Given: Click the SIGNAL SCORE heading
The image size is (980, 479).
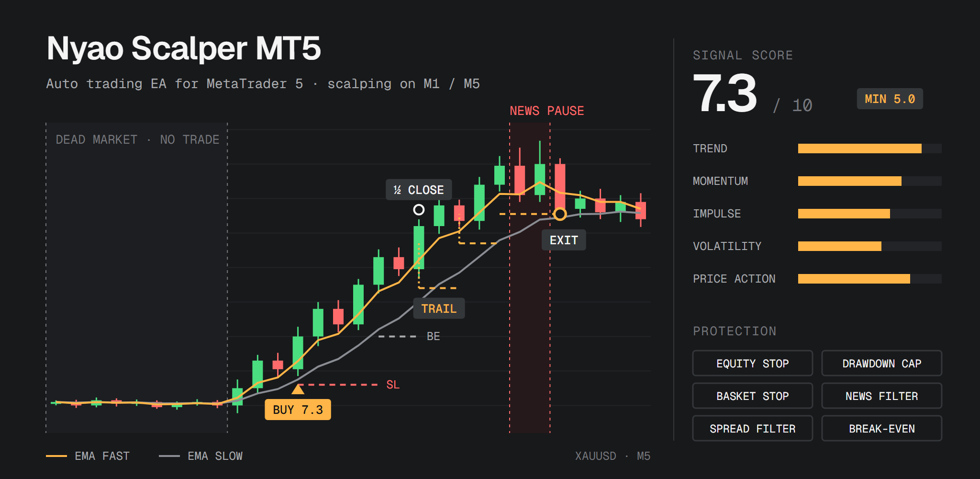Looking at the screenshot, I should [x=743, y=55].
